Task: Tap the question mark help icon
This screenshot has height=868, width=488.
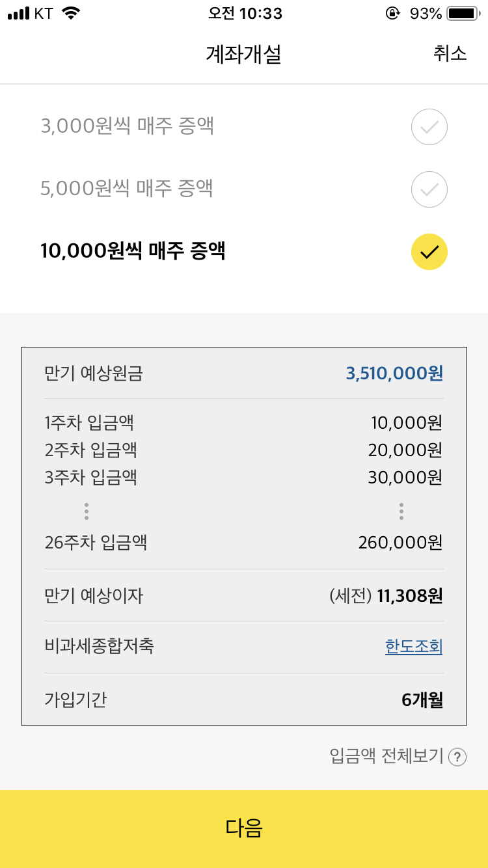Action: (x=458, y=757)
